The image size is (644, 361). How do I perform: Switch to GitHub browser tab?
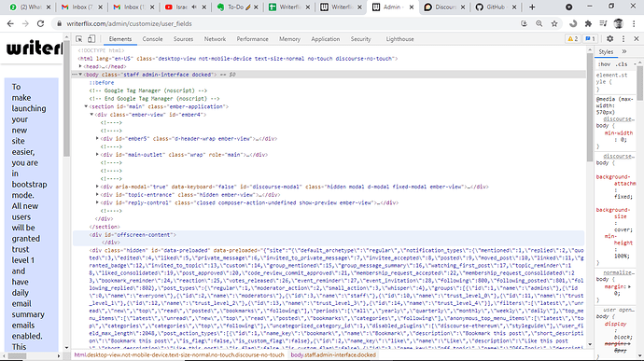tap(495, 7)
